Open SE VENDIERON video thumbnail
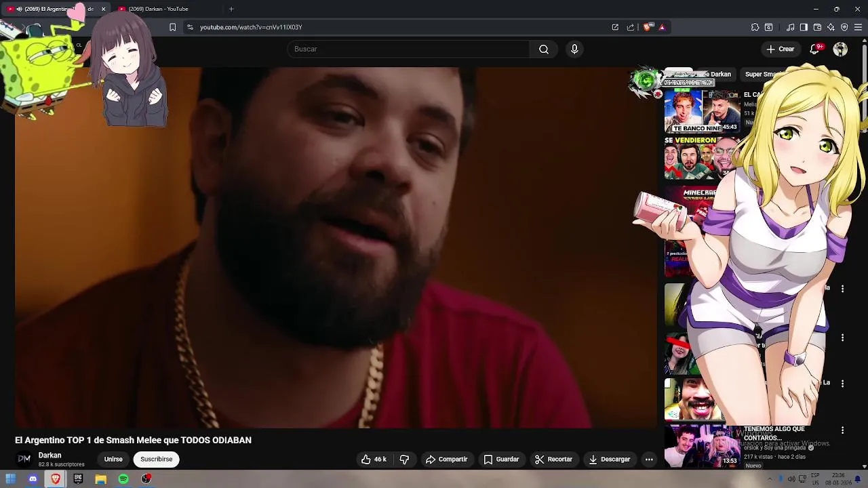 coord(702,159)
